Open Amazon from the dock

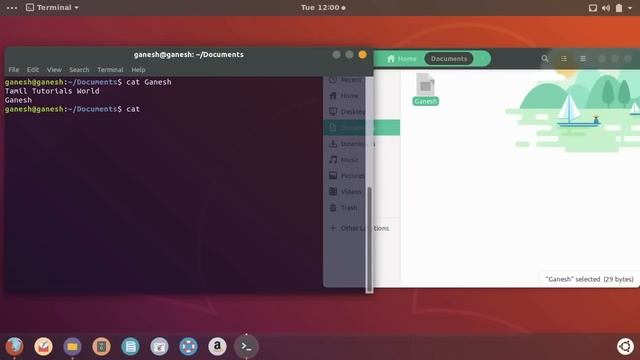217,347
